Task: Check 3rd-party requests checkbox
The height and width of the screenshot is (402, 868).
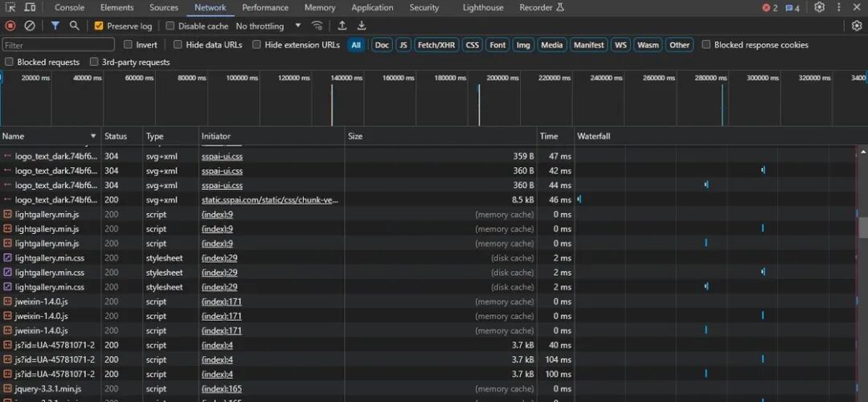Action: pos(94,62)
